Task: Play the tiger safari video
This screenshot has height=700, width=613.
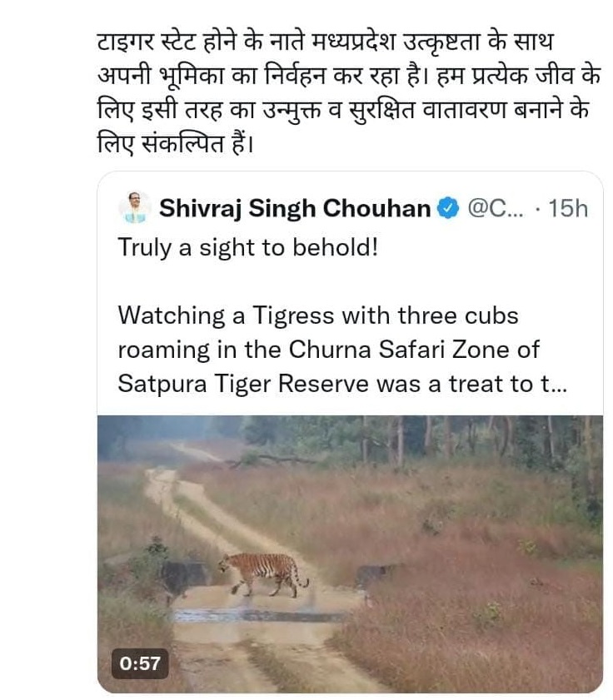Action: [350, 554]
